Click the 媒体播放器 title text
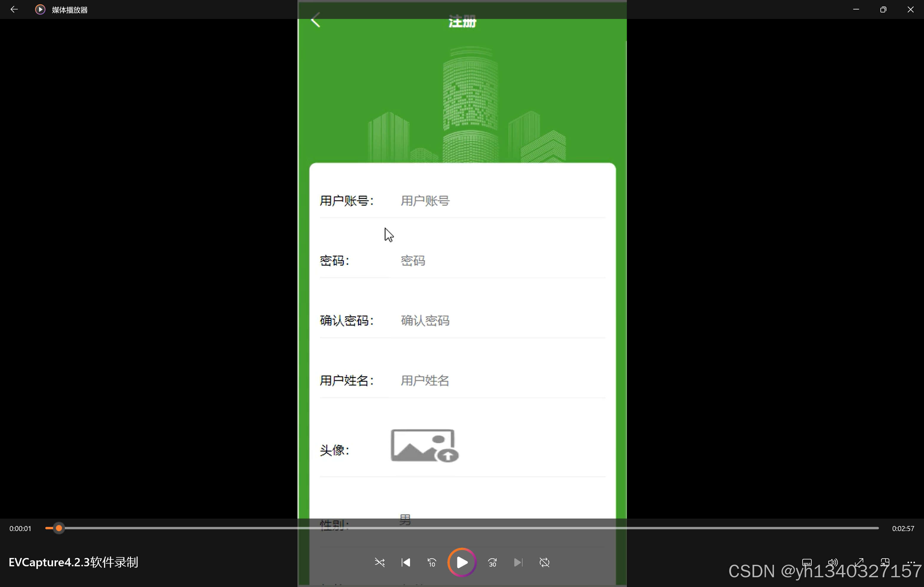Viewport: 924px width, 587px height. 69,10
